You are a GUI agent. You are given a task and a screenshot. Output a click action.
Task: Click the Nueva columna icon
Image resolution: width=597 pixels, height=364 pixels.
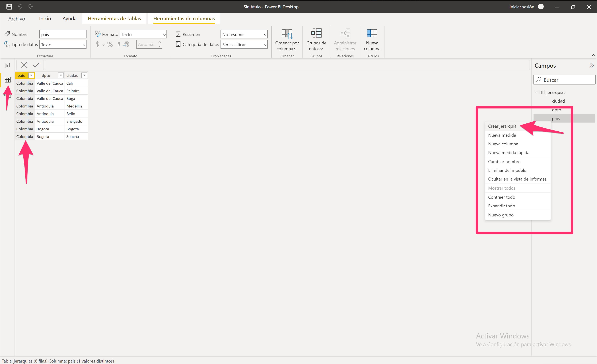click(x=372, y=33)
